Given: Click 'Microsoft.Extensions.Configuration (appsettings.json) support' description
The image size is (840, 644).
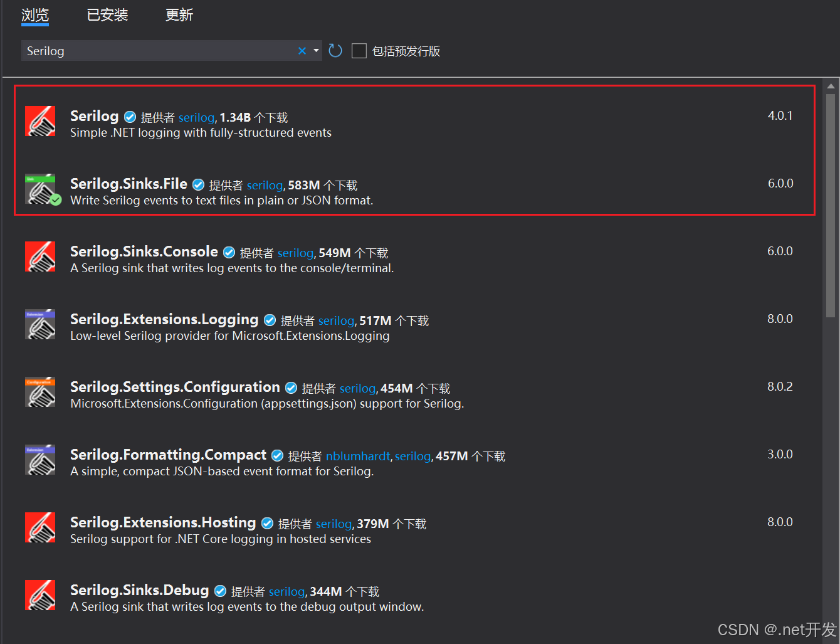Looking at the screenshot, I should [267, 404].
